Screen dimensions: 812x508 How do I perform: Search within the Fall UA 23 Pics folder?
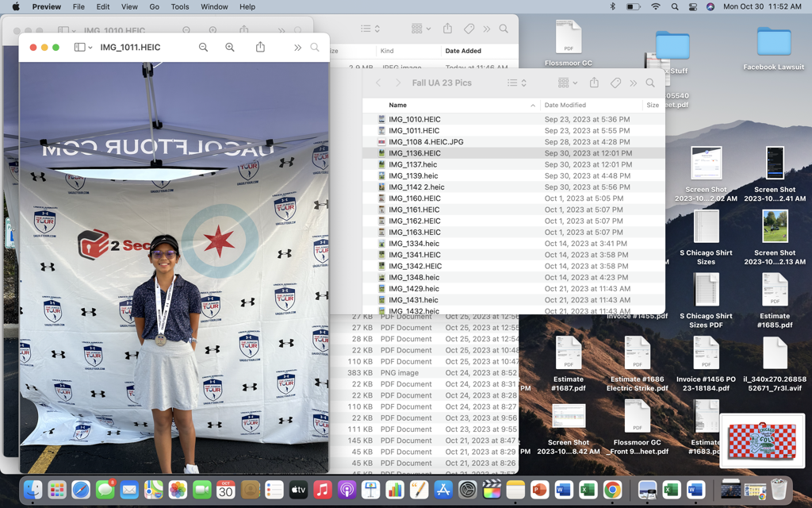tap(650, 83)
